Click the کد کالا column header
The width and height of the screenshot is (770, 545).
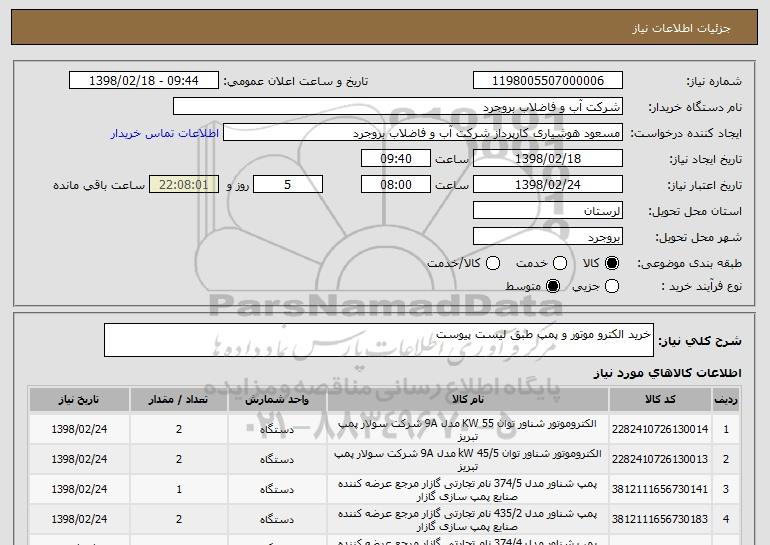coord(660,400)
